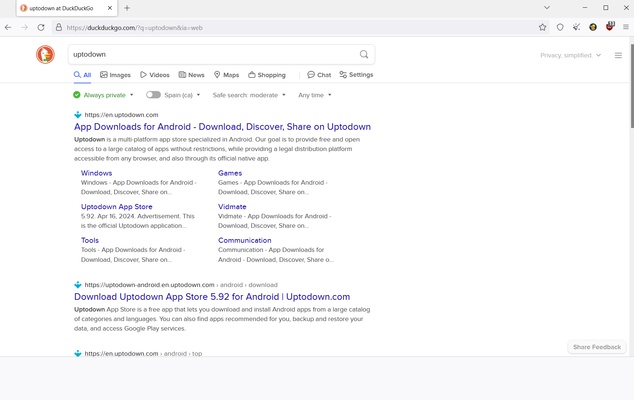Close the uptodown at DuckDuckGo tab
The width and height of the screenshot is (634, 400).
click(x=110, y=8)
